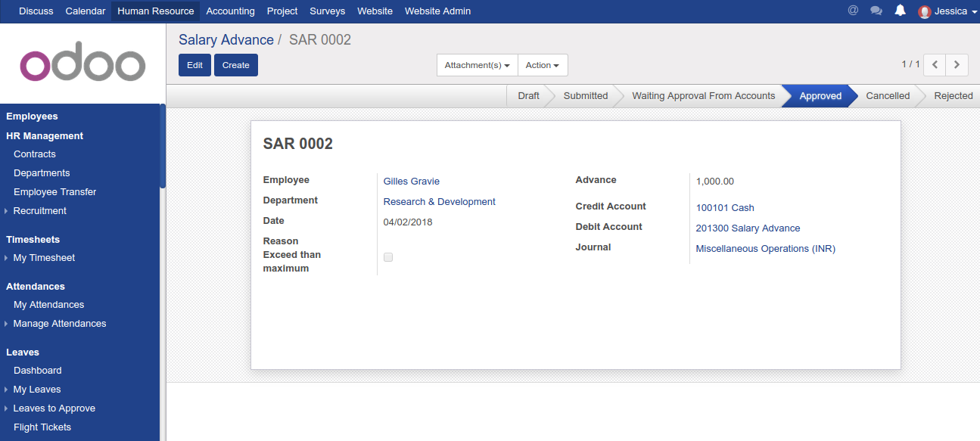Click the Odoo logo

pos(82,65)
